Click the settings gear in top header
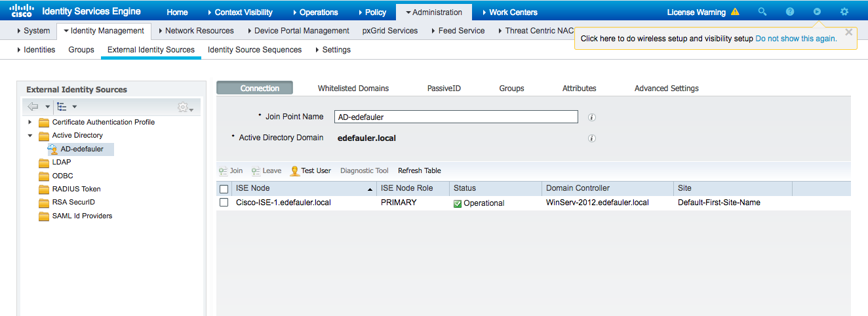This screenshot has width=868, height=316. (844, 12)
